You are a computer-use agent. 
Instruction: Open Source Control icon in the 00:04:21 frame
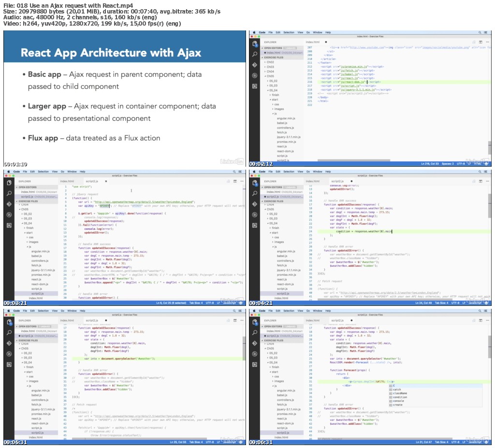(255, 204)
